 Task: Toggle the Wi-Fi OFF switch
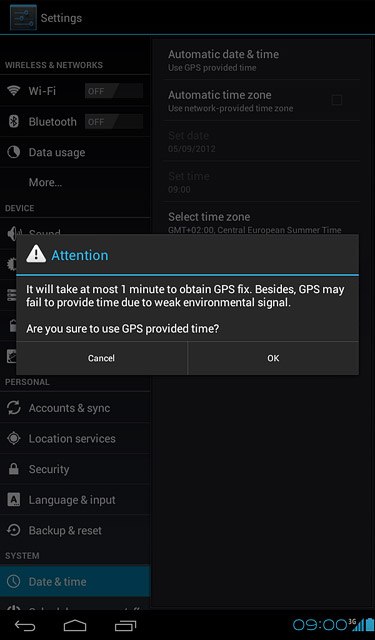(x=114, y=91)
